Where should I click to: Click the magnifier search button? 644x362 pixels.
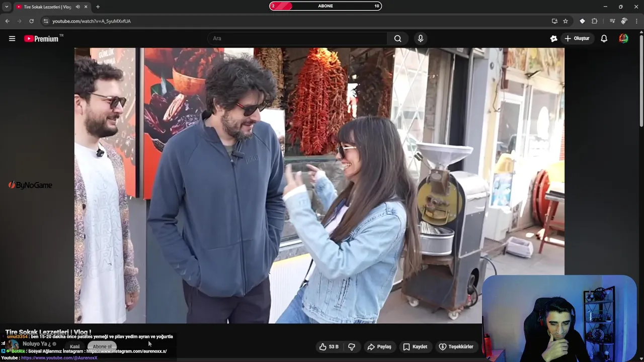398,39
